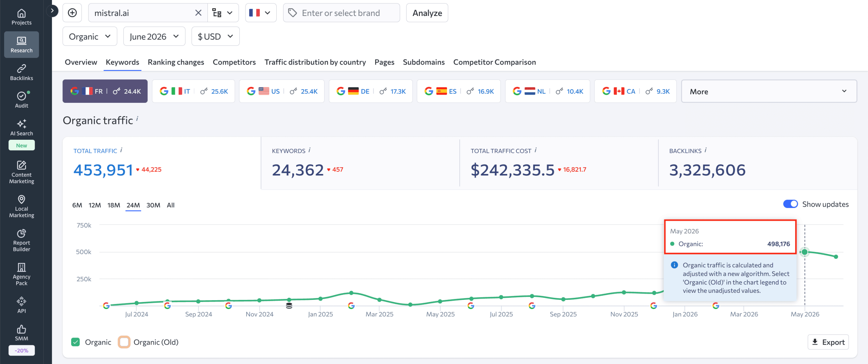Select the 6M time range

(77, 205)
